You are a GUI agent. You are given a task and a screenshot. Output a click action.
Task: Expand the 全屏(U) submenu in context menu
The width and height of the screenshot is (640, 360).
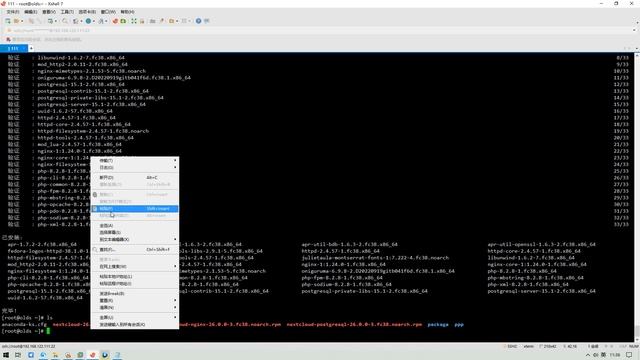134,317
